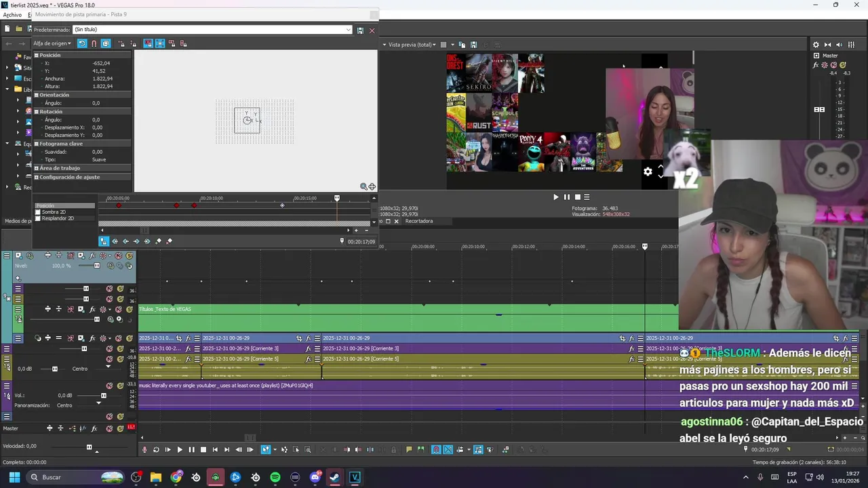Solo the music audio track
The width and height of the screenshot is (868, 488).
point(120,386)
